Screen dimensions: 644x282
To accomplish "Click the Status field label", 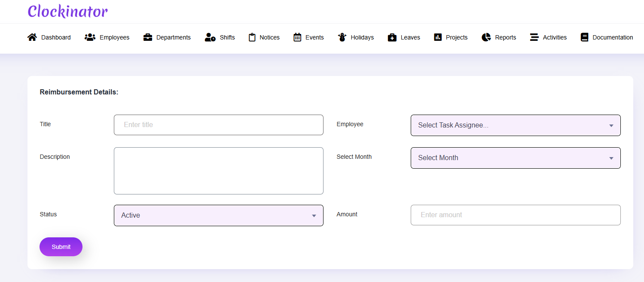I will click(x=48, y=214).
